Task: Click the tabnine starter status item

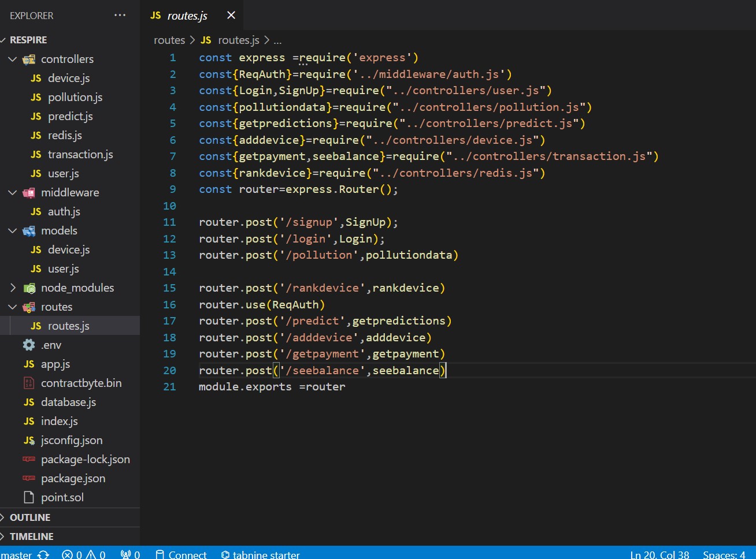Action: point(260,554)
